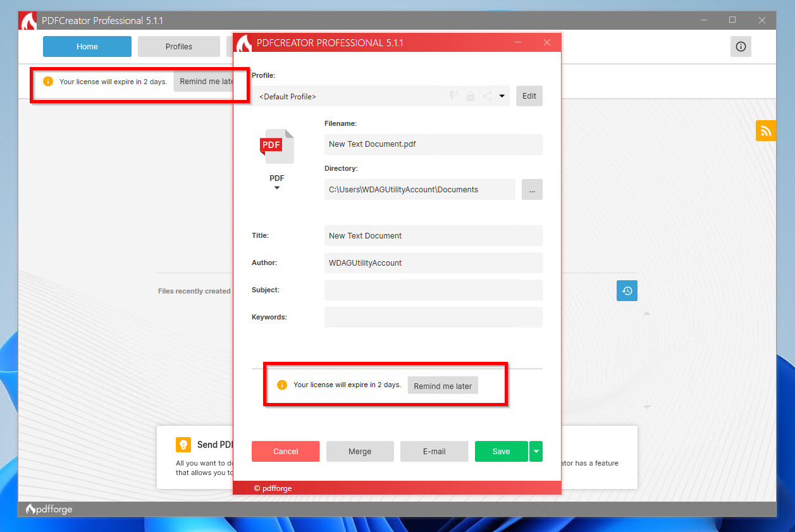Expand the PDF output format arrow
Viewport: 795px width, 532px height.
point(277,188)
